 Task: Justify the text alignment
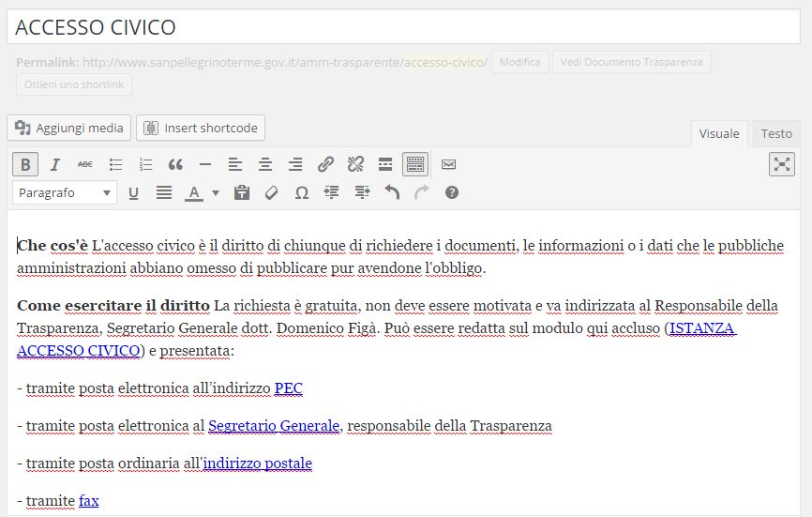pyautogui.click(x=164, y=192)
